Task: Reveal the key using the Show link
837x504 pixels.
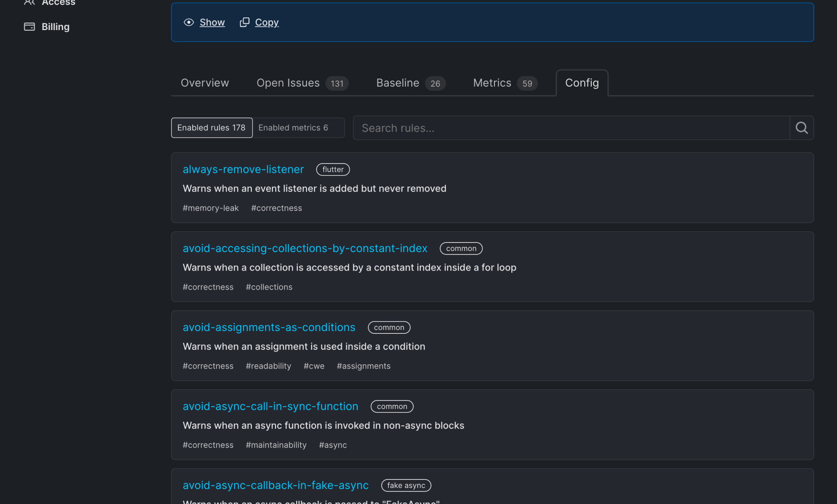Action: pyautogui.click(x=212, y=22)
